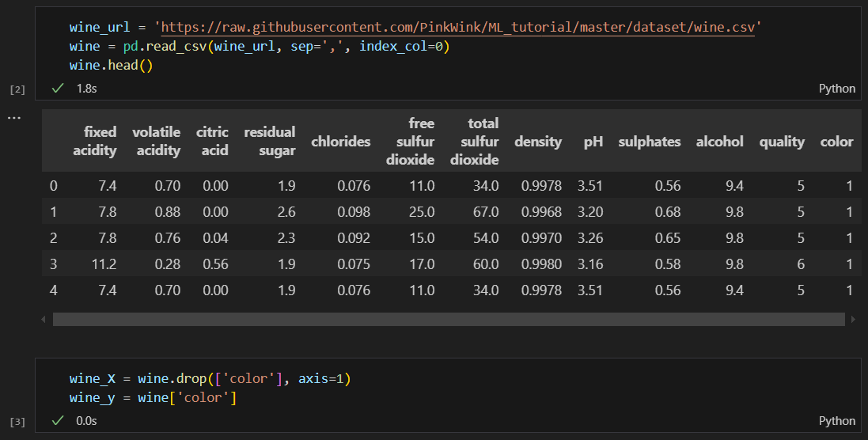The width and height of the screenshot is (868, 440).
Task: Place cursor on the wine_y assignment line
Action: tap(153, 397)
